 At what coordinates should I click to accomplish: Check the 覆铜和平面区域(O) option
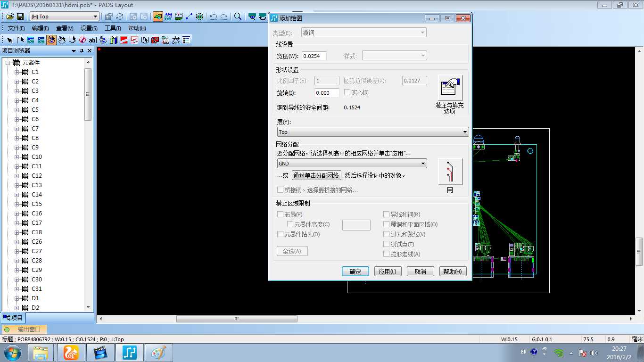[x=387, y=224]
